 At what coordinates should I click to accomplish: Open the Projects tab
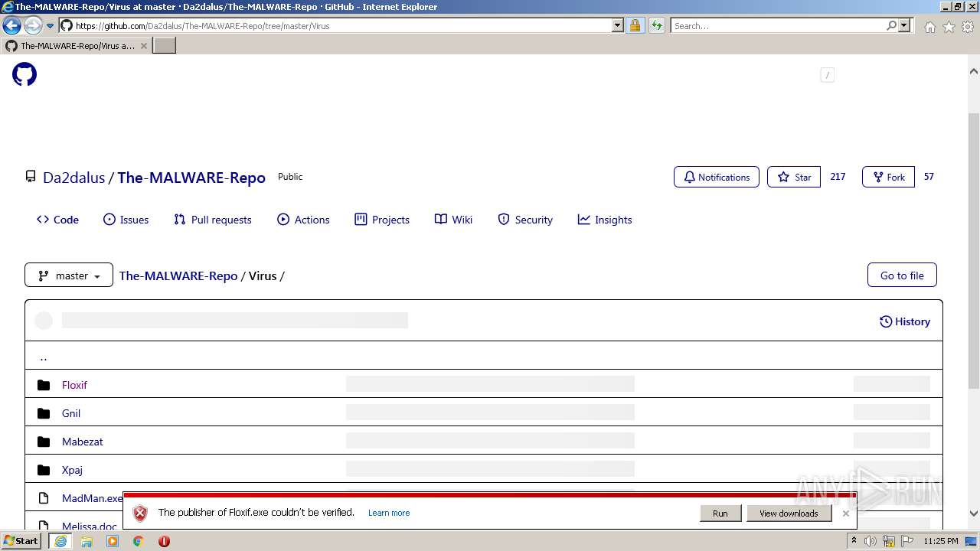coord(382,220)
